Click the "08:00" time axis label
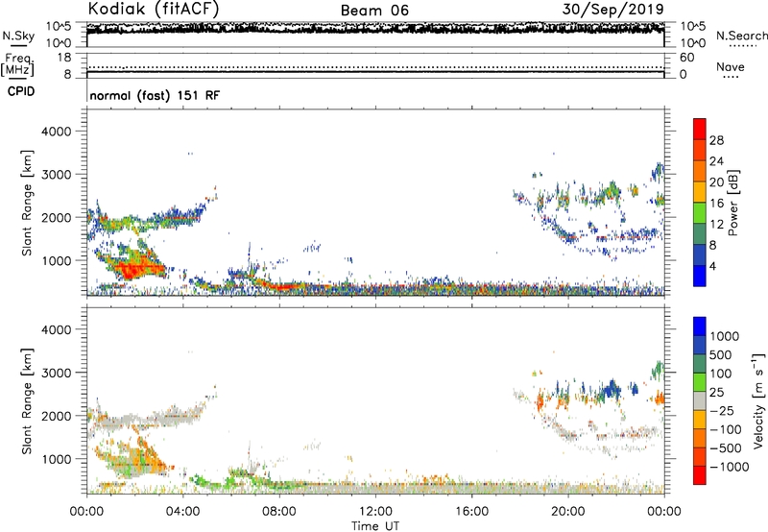Image resolution: width=768 pixels, height=532 pixels. [x=279, y=512]
